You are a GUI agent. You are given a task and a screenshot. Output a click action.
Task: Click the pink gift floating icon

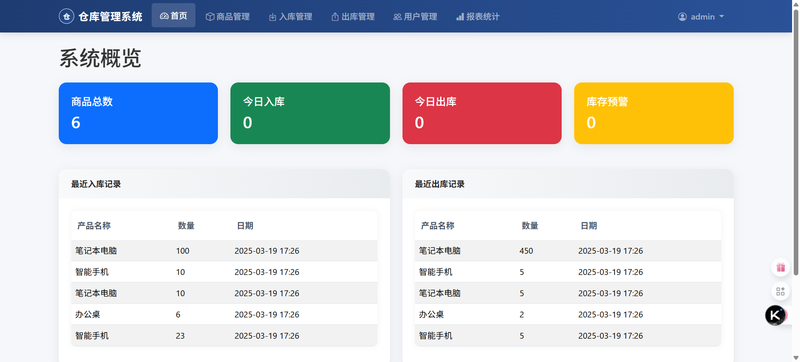click(x=780, y=267)
